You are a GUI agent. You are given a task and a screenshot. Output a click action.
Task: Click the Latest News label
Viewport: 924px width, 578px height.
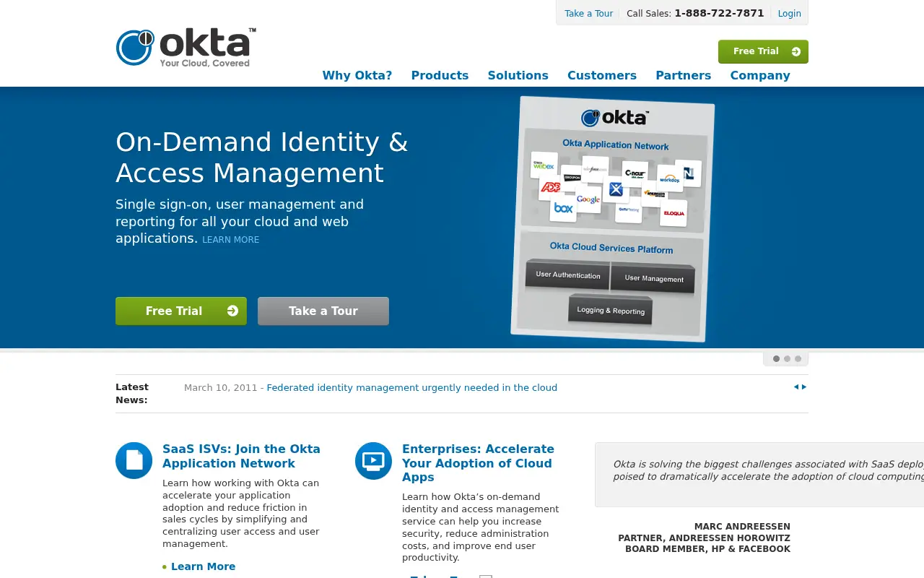pyautogui.click(x=132, y=393)
